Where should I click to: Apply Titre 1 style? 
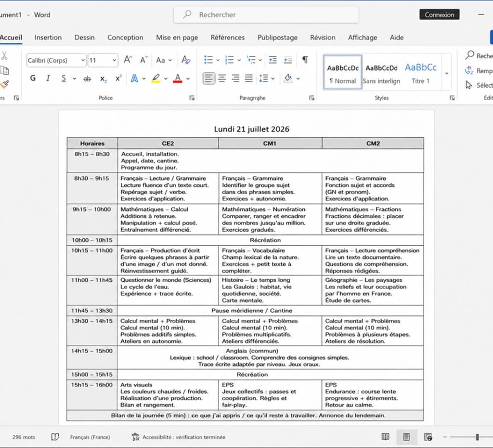pyautogui.click(x=421, y=73)
